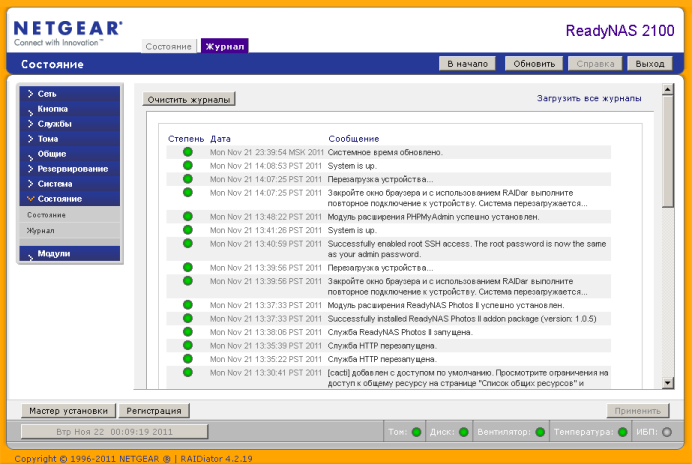Click the Сообщение column header

(x=354, y=139)
